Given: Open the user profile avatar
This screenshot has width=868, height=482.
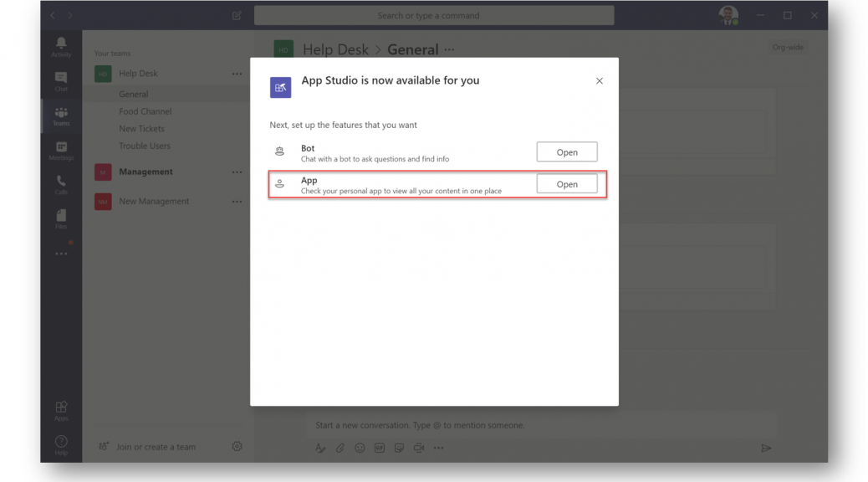Looking at the screenshot, I should tap(728, 16).
